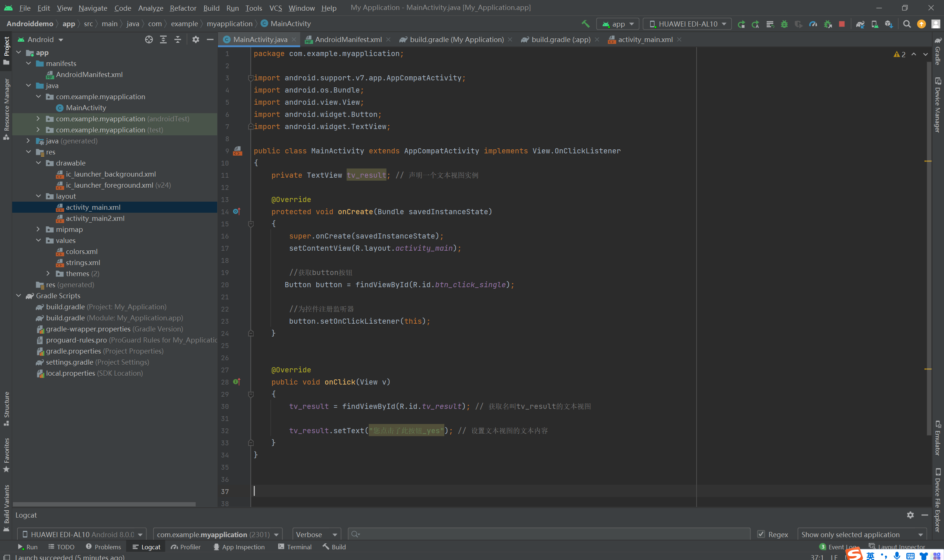
Task: Open the HUAWEI EDI-AL10 device dropdown
Action: [687, 24]
